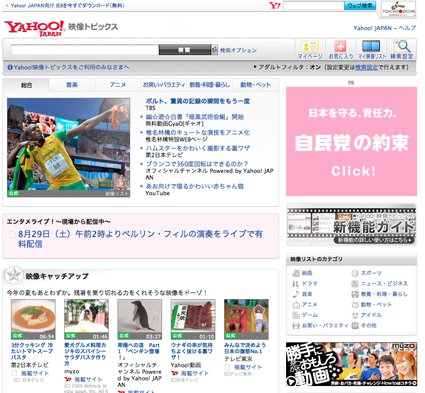Viewport: 425px width, 393px height.
Task: Play the penguin video thumbnail
Action: click(139, 319)
